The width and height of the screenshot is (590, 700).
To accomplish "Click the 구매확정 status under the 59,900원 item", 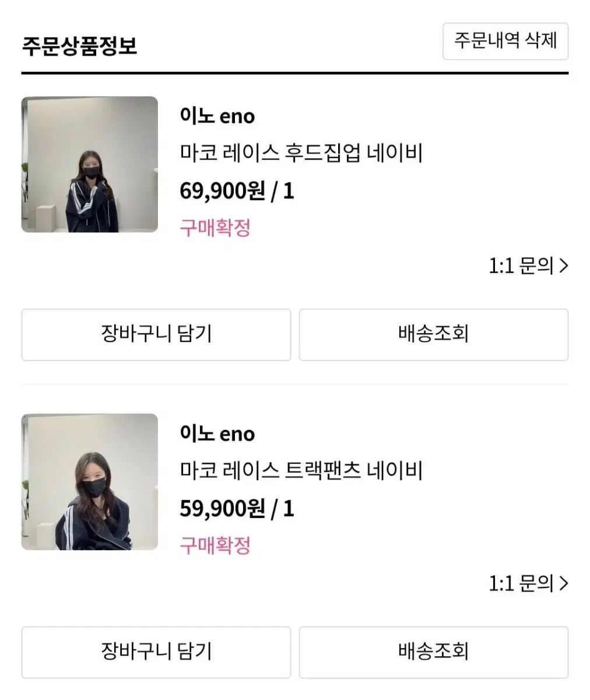I will click(x=215, y=545).
